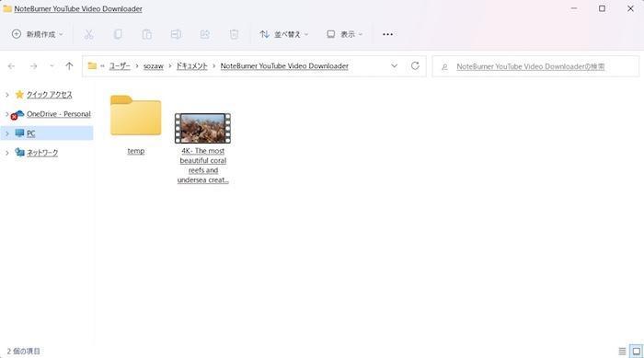The width and height of the screenshot is (644, 358).
Task: Select the temp folder icon
Action: pyautogui.click(x=136, y=115)
